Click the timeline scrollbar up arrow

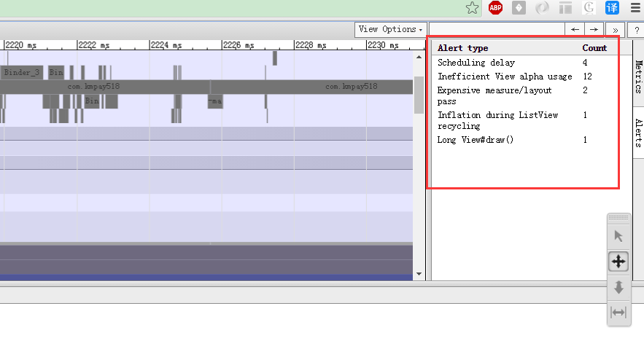419,57
